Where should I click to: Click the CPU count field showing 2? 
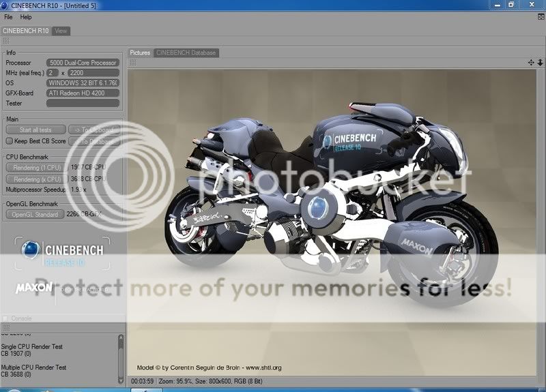pos(53,73)
